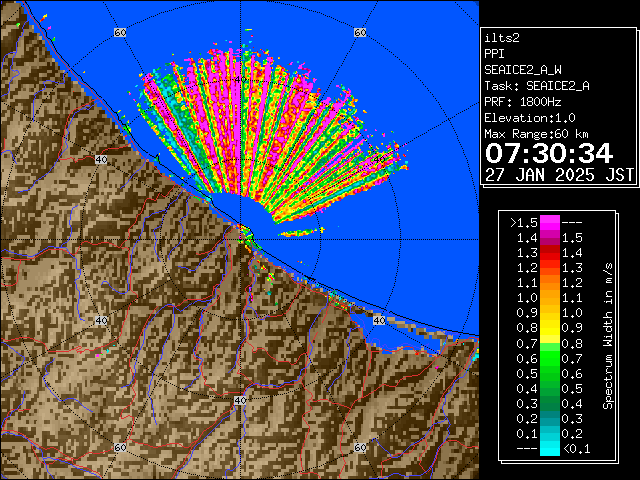Image resolution: width=640 pixels, height=480 pixels.
Task: Select the 'ilts2' radar name text
Action: pos(502,38)
